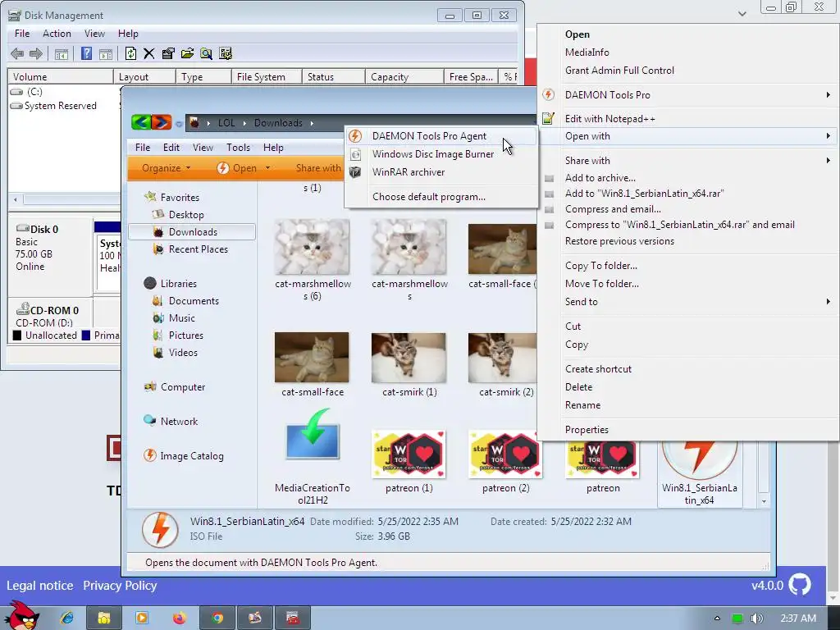Select Choose default program...
This screenshot has width=840, height=630.
441,197
